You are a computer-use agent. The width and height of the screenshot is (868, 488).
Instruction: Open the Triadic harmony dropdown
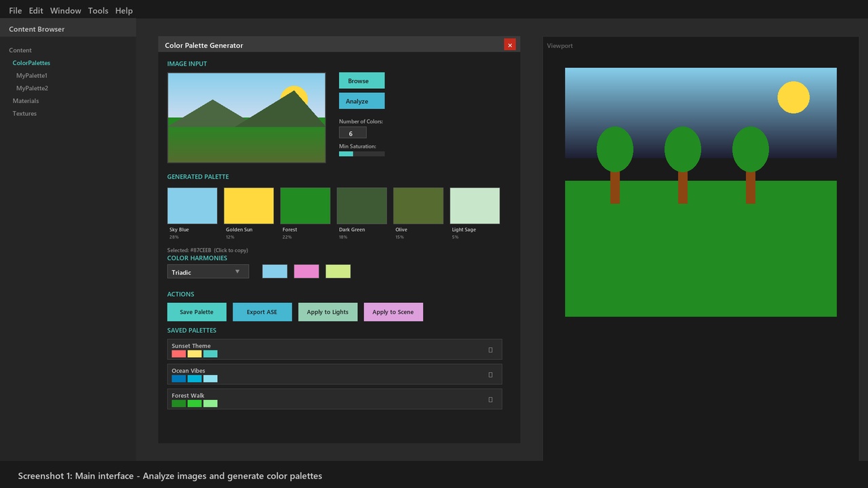pyautogui.click(x=208, y=272)
